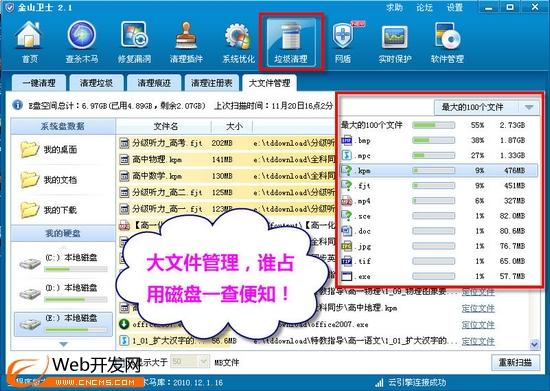This screenshot has width=550, height=391.
Task: Click 定位文件 link for office2007.exe
Action: [478, 324]
